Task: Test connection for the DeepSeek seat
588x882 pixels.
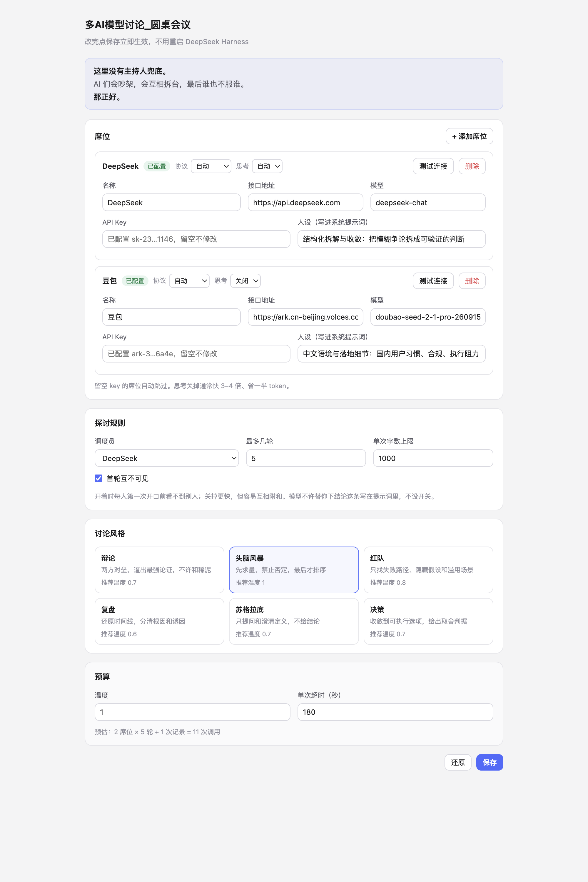Action: pyautogui.click(x=433, y=166)
